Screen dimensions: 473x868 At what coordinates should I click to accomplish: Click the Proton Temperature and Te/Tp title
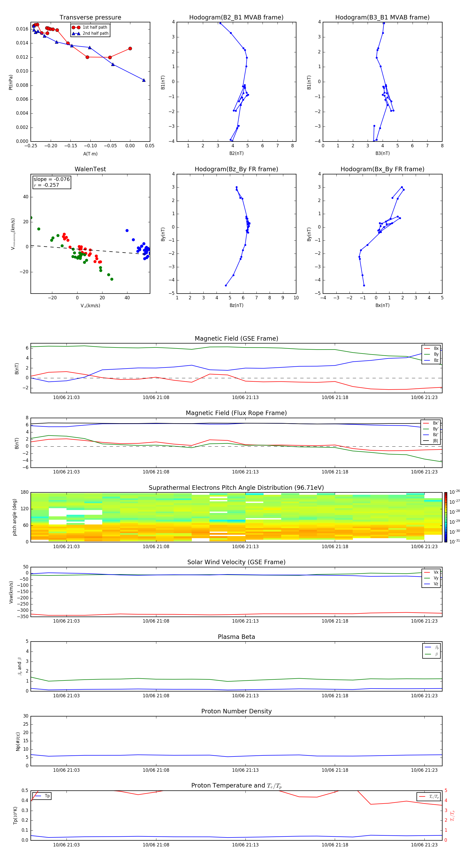click(x=236, y=786)
